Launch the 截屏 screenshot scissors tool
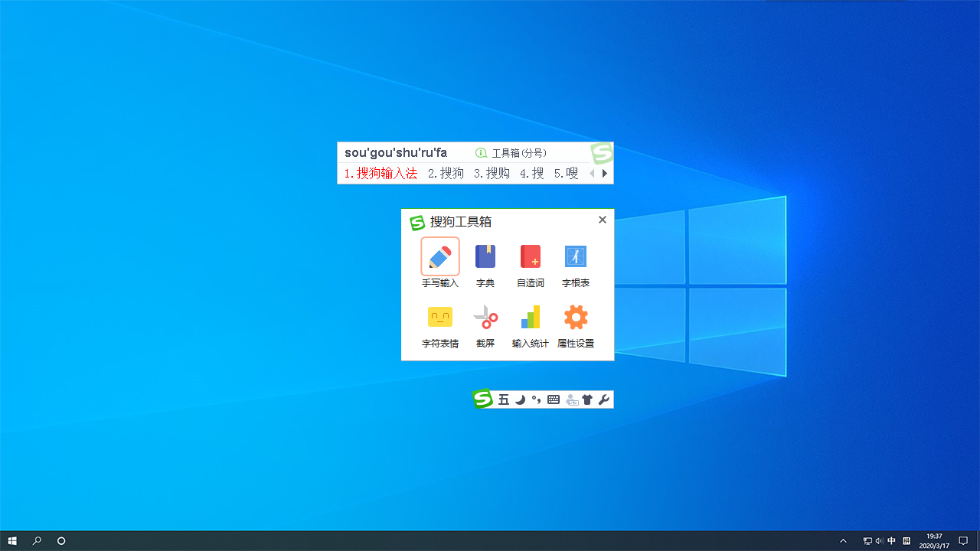Viewport: 980px width, 551px height. click(485, 318)
